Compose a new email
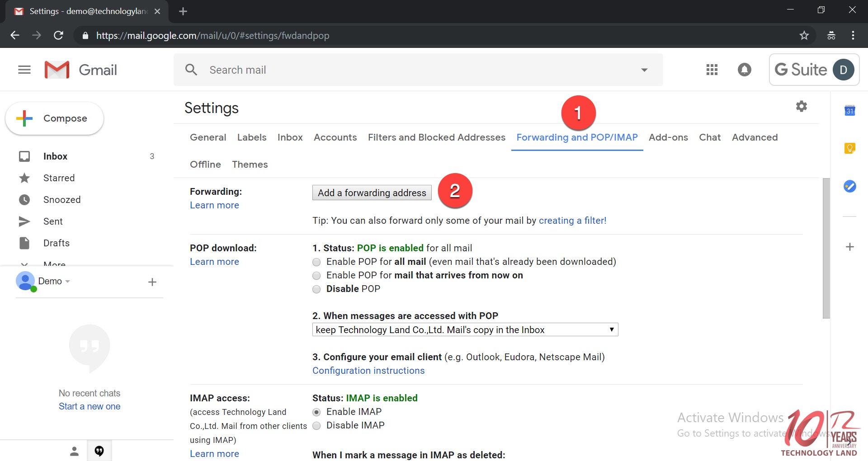 coord(55,118)
